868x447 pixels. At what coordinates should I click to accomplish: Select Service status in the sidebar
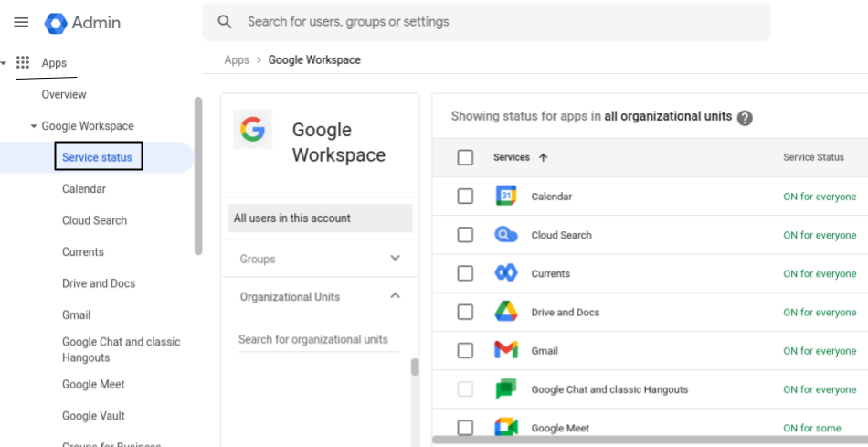(x=99, y=156)
